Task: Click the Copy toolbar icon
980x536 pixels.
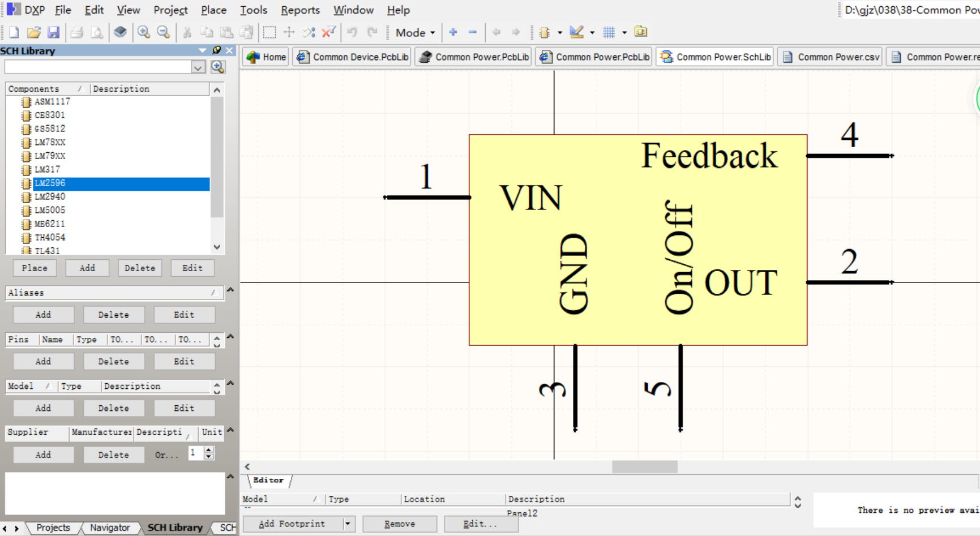Action: tap(207, 32)
